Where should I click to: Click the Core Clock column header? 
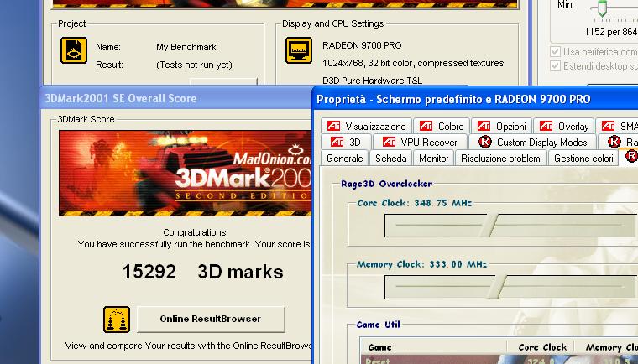tap(541, 347)
